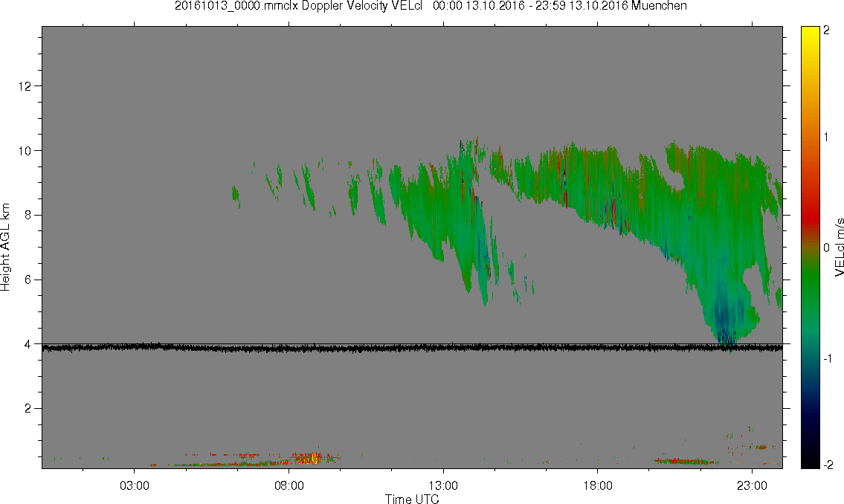Click the colorbar label '1'
This screenshot has height=504, width=844.
pyautogui.click(x=826, y=138)
